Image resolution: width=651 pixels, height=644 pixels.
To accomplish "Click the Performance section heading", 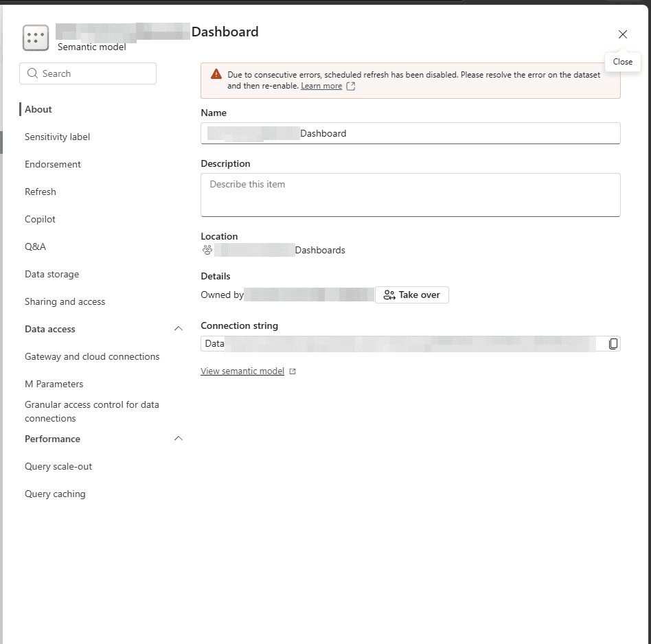I will click(x=53, y=439).
